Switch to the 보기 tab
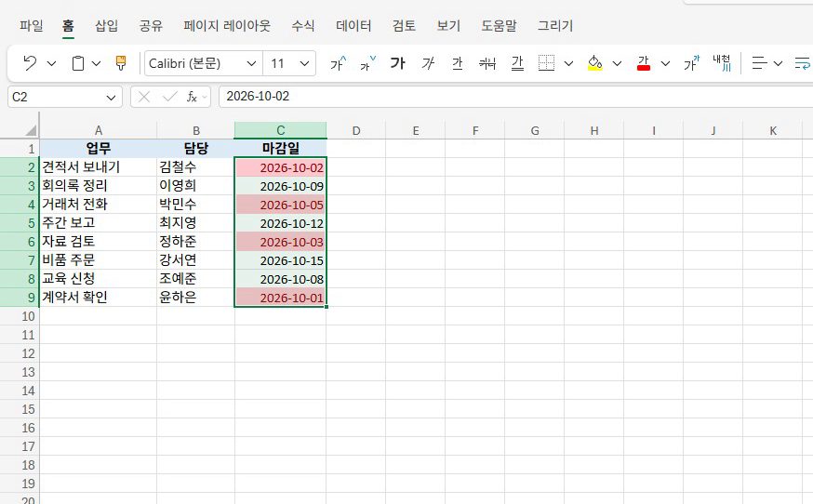Screen dimensions: 813x504 point(448,25)
